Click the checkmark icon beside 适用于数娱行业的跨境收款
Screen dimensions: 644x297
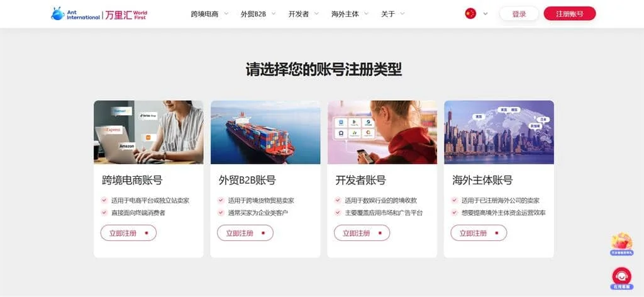(338, 201)
